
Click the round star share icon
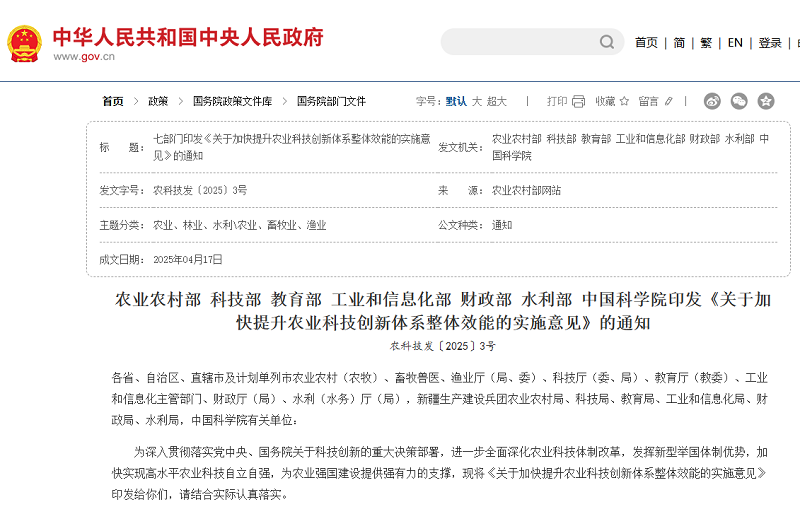point(766,101)
